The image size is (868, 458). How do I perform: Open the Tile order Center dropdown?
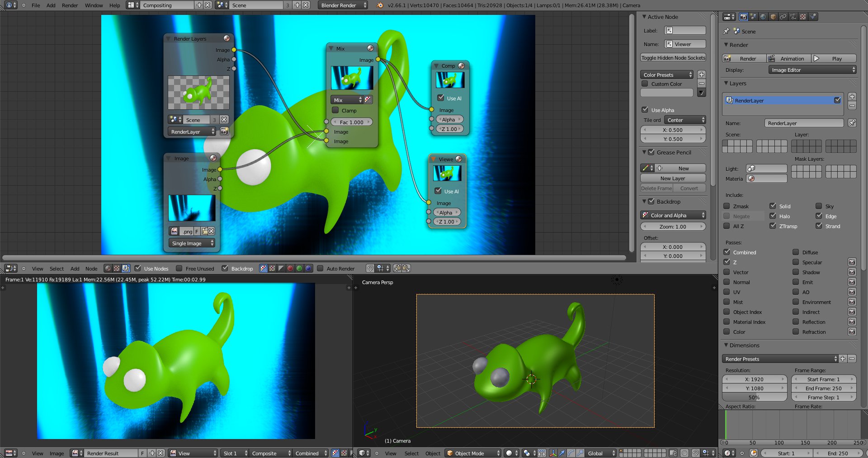[685, 120]
